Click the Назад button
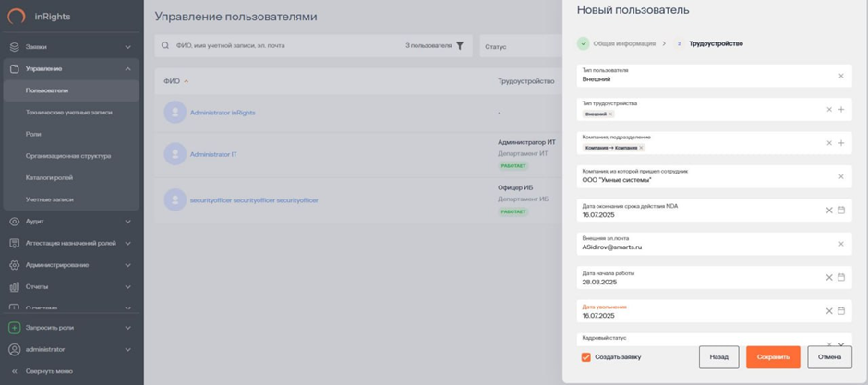 (718, 357)
